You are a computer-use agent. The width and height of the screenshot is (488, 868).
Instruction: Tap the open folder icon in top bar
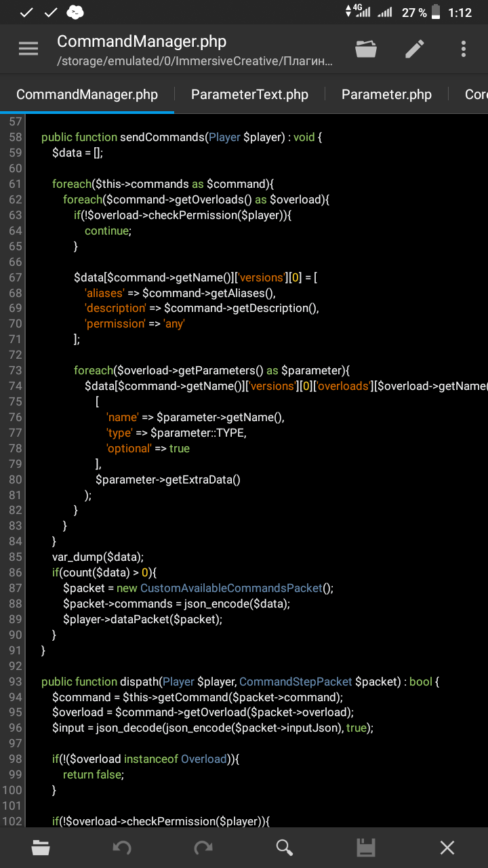(x=366, y=49)
